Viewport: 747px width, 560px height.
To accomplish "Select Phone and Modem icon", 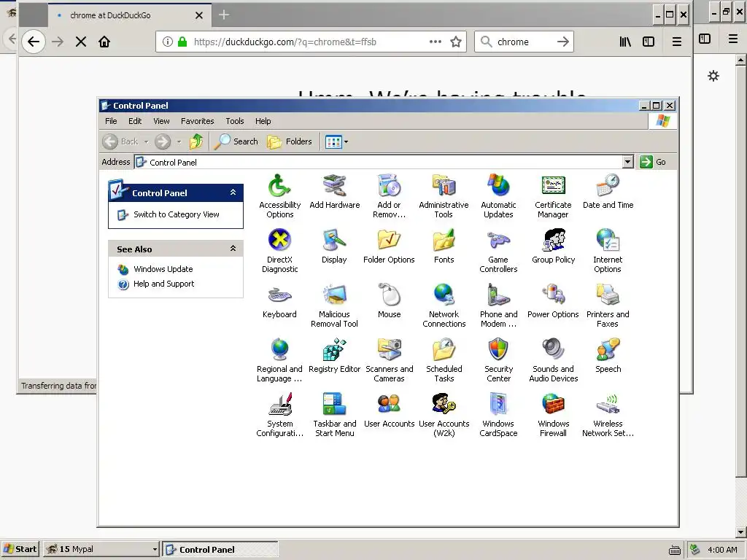I will (x=498, y=306).
